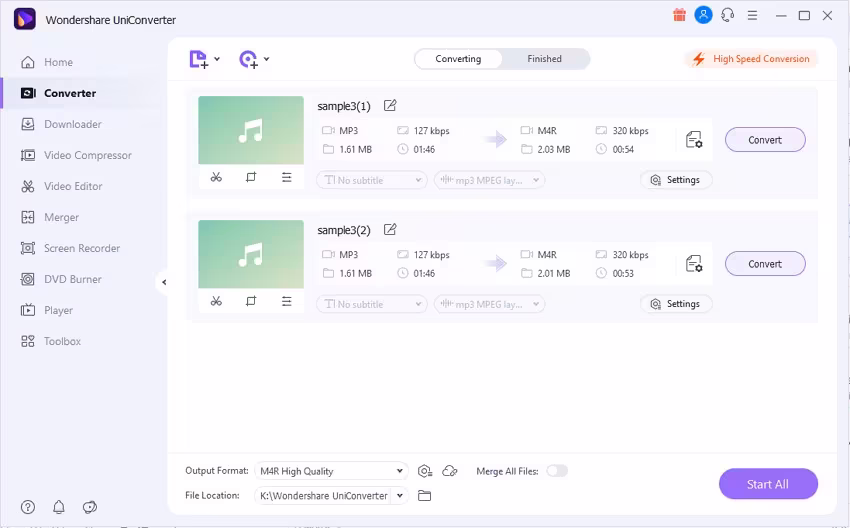This screenshot has height=528, width=850.
Task: Open the File Location dropdown arrow
Action: pyautogui.click(x=400, y=495)
